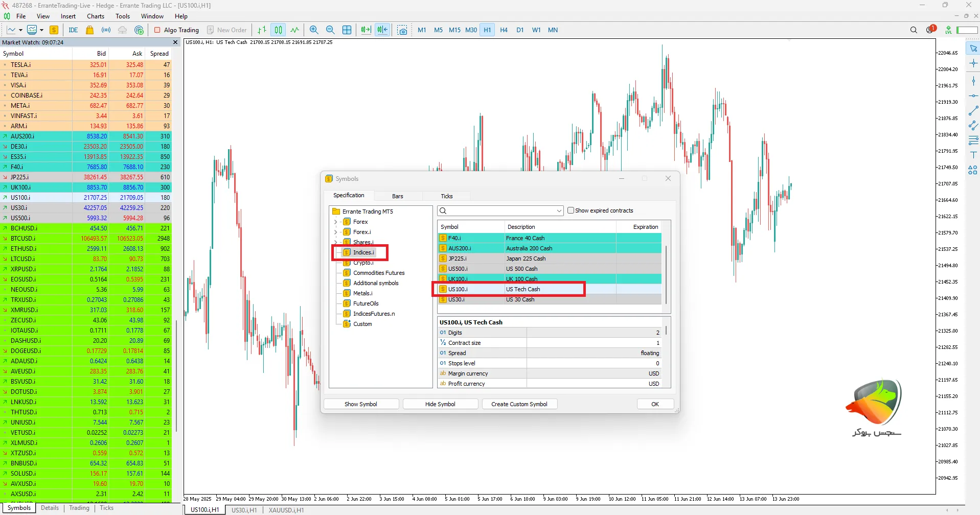The width and height of the screenshot is (980, 515).
Task: Expand the Shares.i tree folder
Action: coord(336,242)
